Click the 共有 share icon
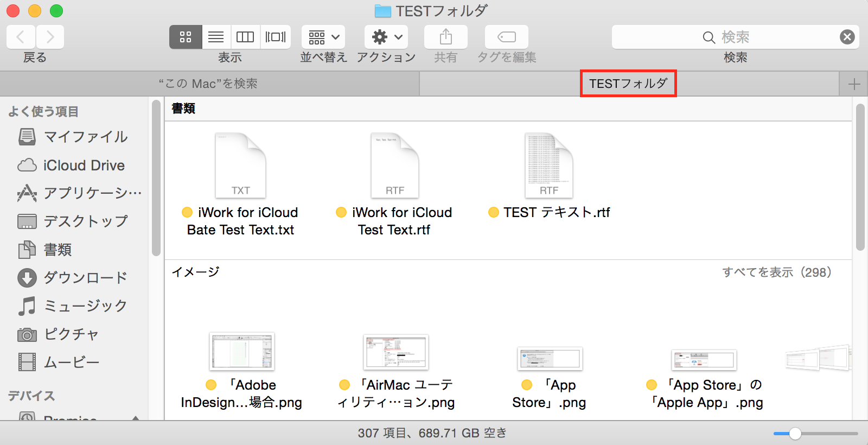 pyautogui.click(x=445, y=37)
